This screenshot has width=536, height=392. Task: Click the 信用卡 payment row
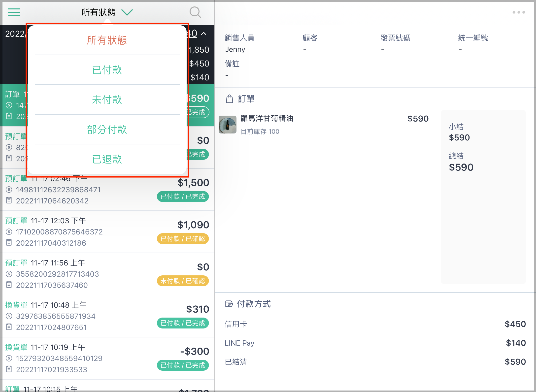(375, 324)
